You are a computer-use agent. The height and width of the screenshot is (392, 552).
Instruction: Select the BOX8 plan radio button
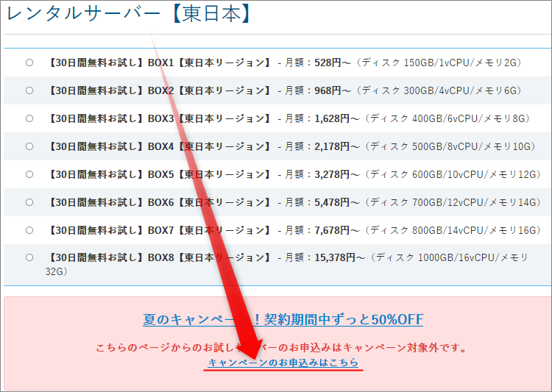29,258
